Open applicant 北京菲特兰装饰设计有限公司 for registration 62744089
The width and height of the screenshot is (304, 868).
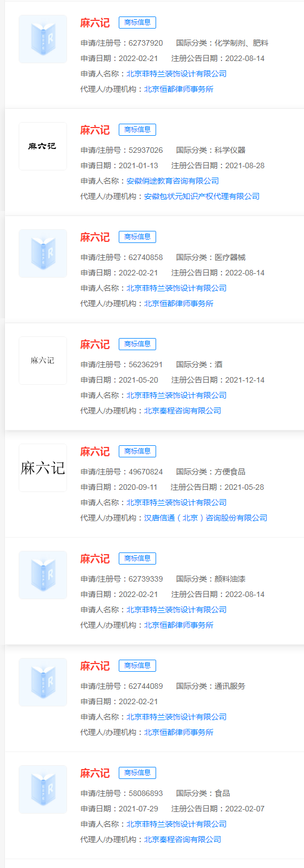pyautogui.click(x=176, y=717)
